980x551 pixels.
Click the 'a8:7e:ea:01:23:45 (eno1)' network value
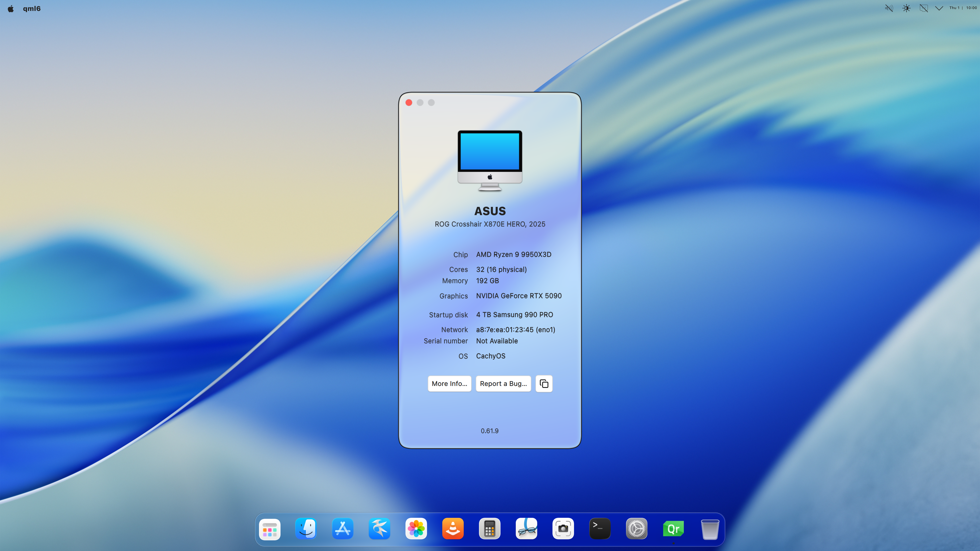tap(516, 330)
